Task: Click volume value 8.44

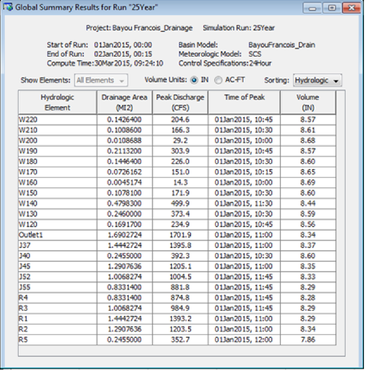Action: coord(308,204)
